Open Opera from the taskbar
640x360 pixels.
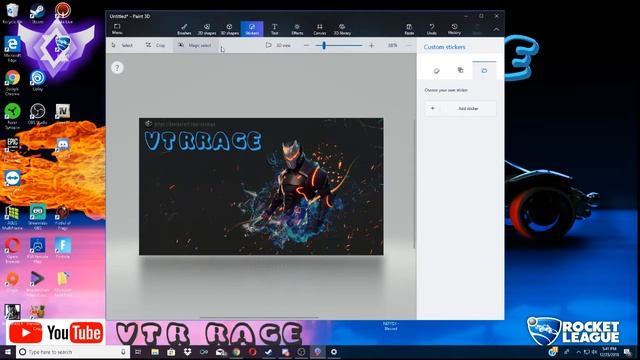coord(252,352)
